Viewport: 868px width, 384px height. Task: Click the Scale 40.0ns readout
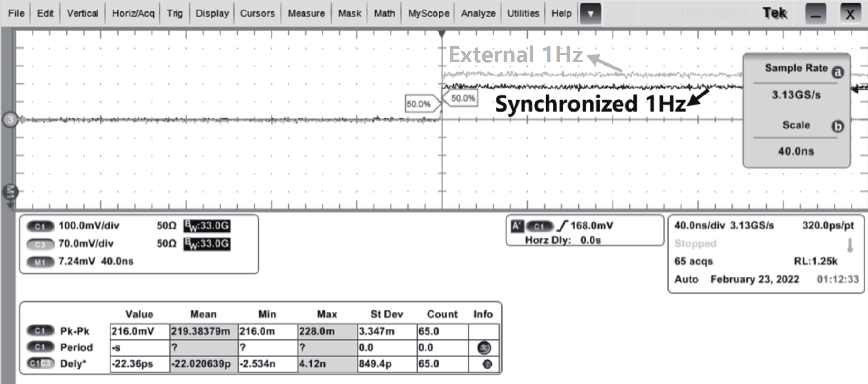[x=796, y=151]
